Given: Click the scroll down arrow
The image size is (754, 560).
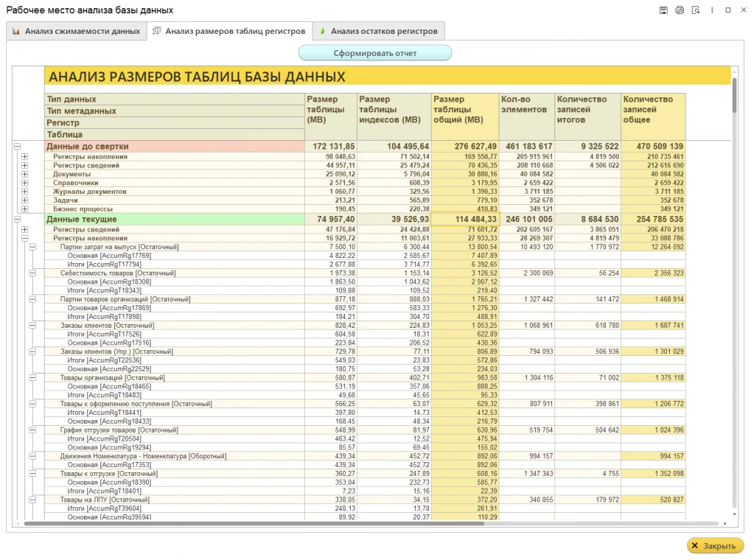Looking at the screenshot, I should click(734, 514).
